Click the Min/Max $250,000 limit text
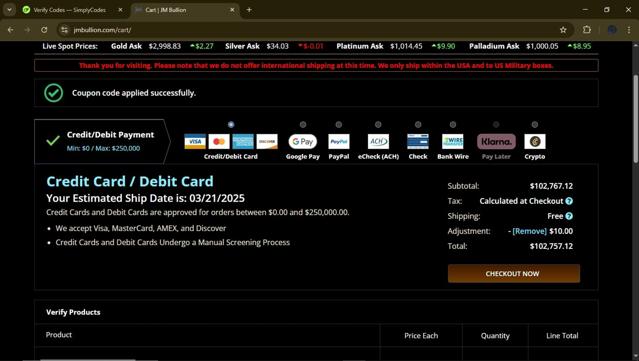This screenshot has height=361, width=639. pos(104,148)
